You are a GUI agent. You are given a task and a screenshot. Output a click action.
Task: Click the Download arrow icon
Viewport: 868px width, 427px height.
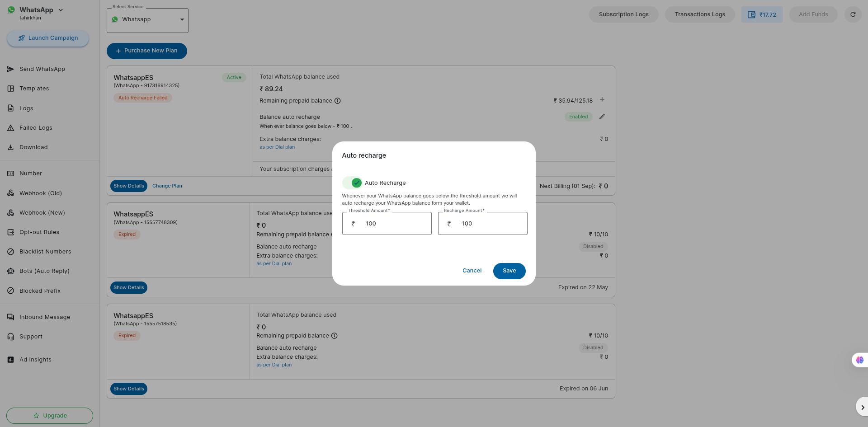pyautogui.click(x=10, y=147)
